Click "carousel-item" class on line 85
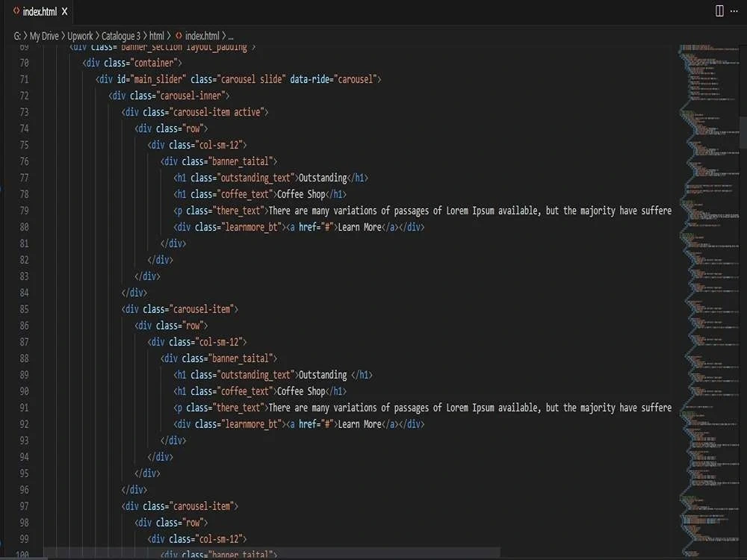Viewport: 747px width, 560px height. (x=202, y=310)
